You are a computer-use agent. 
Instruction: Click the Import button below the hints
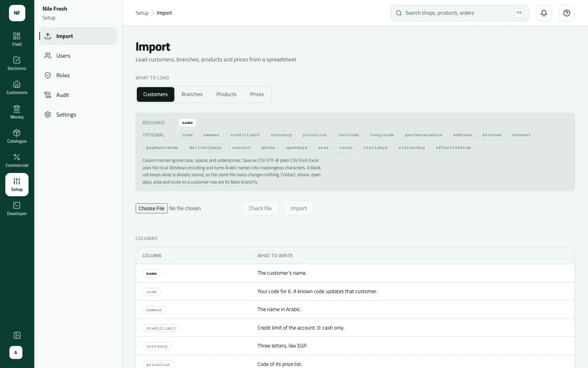(x=298, y=208)
